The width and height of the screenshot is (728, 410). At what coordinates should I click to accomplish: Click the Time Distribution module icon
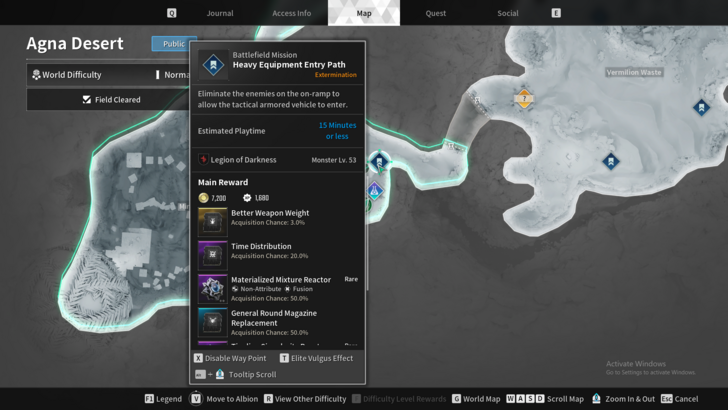point(213,255)
